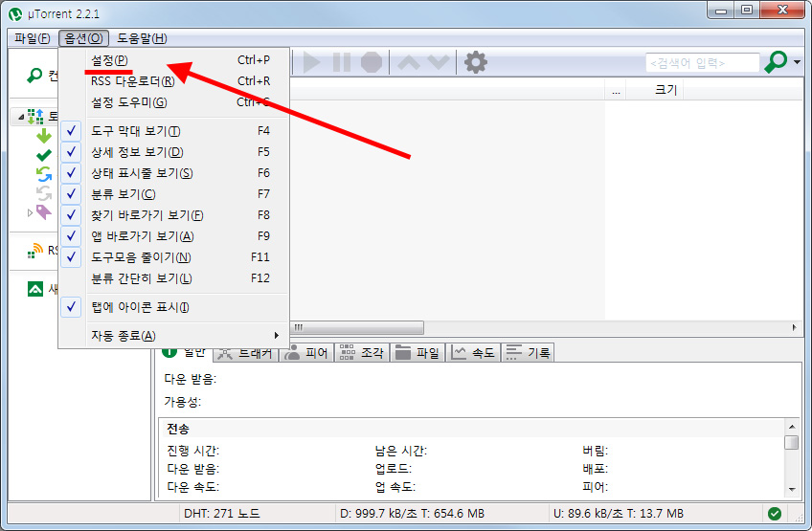Open RSS 다운로더(R) from the menu
The width and height of the screenshot is (812, 531).
click(x=174, y=81)
